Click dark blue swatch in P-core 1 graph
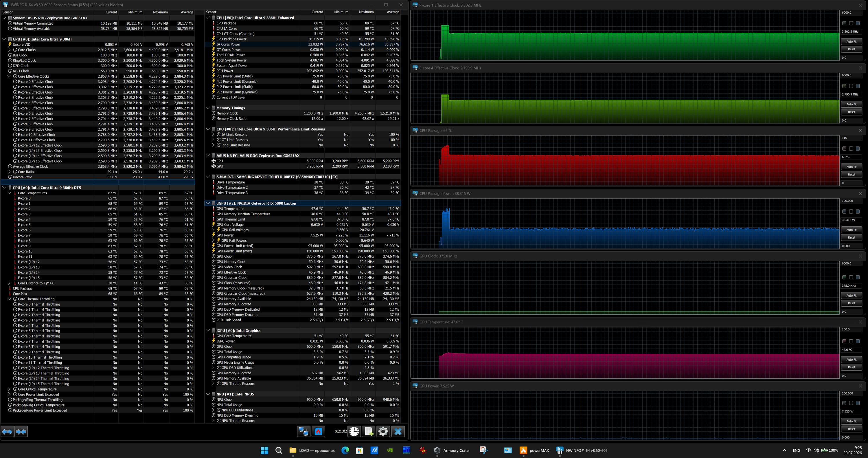This screenshot has height=458, width=868. (858, 23)
